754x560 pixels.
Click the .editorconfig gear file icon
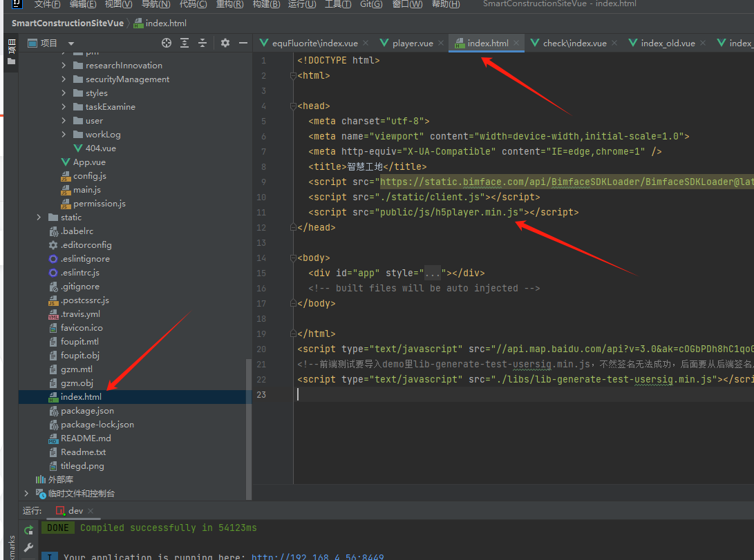(x=53, y=245)
